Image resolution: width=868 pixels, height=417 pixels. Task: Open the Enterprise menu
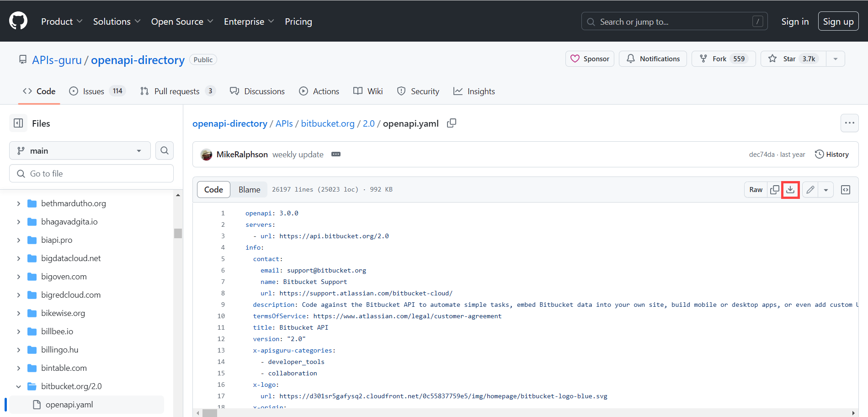click(249, 21)
